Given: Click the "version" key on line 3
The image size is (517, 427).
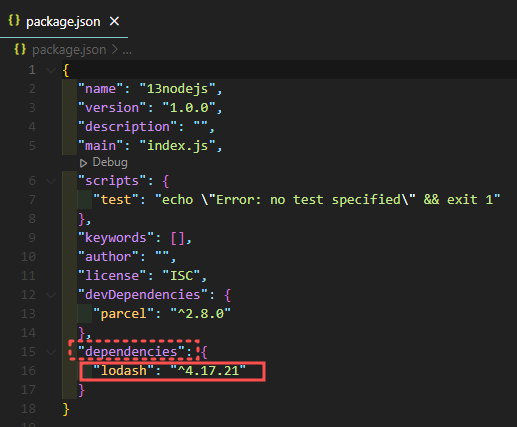Looking at the screenshot, I should point(112,108).
